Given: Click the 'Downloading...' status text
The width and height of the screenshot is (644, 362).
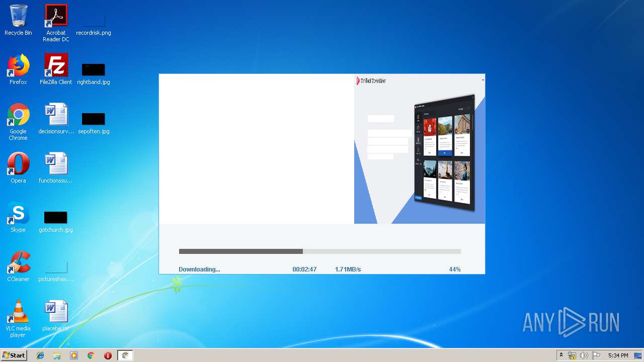Looking at the screenshot, I should [199, 269].
